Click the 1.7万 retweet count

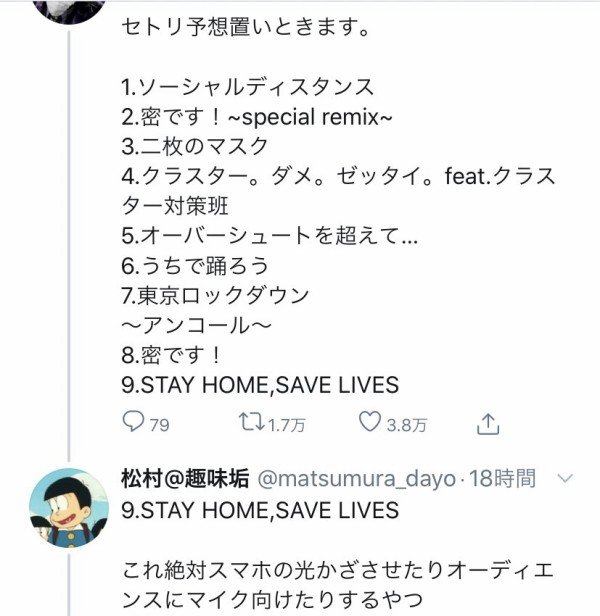click(x=287, y=425)
